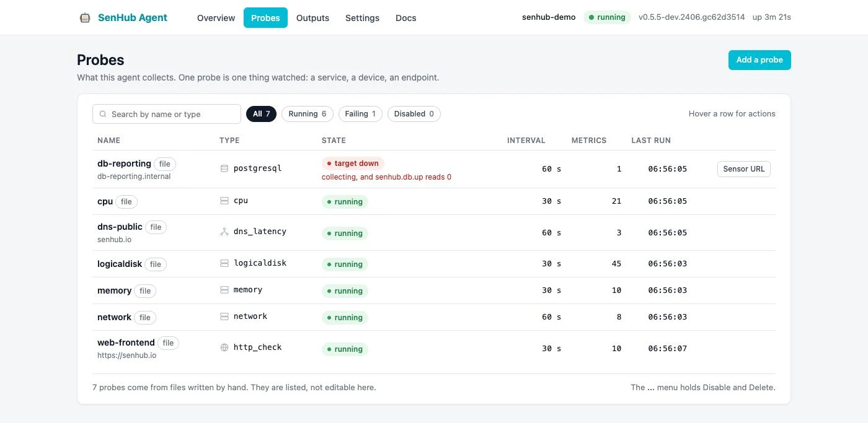Click the Name column header
The height and width of the screenshot is (423, 868).
109,141
